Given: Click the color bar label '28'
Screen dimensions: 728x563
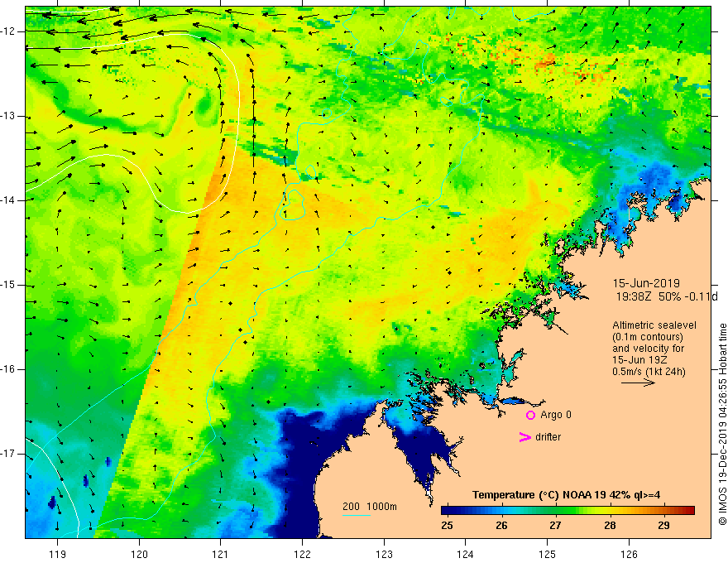Looking at the screenshot, I should pos(610,526).
